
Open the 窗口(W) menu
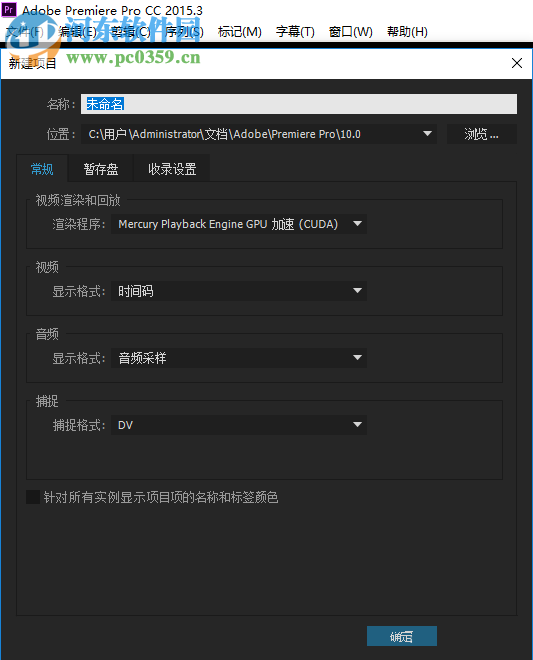pos(351,32)
